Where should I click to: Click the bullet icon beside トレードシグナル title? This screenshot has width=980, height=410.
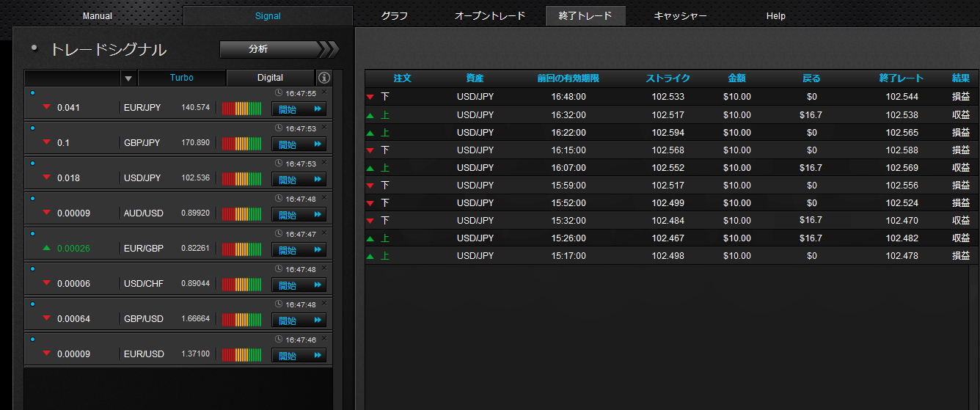coord(34,48)
